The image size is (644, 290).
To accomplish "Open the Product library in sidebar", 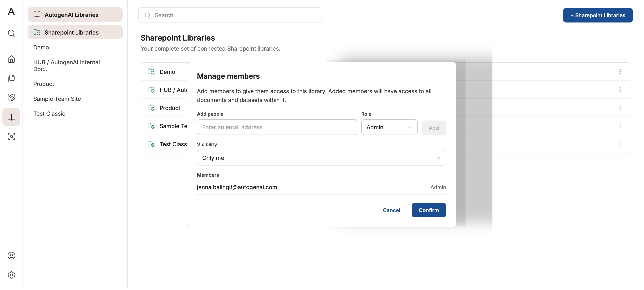I will (44, 84).
